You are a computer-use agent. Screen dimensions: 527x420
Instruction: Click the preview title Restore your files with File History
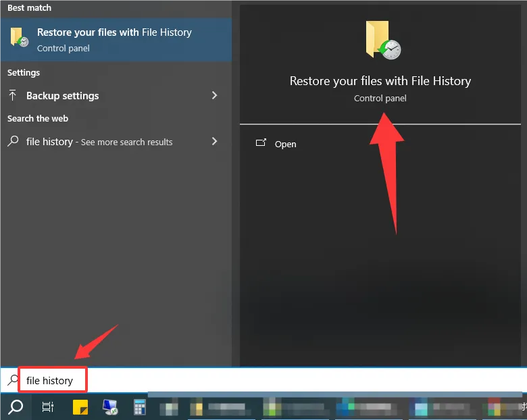[380, 81]
